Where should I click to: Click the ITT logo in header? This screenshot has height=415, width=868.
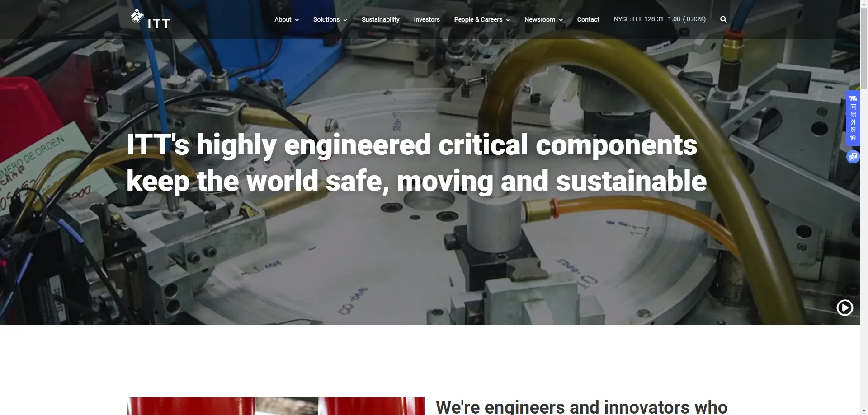[x=151, y=19]
